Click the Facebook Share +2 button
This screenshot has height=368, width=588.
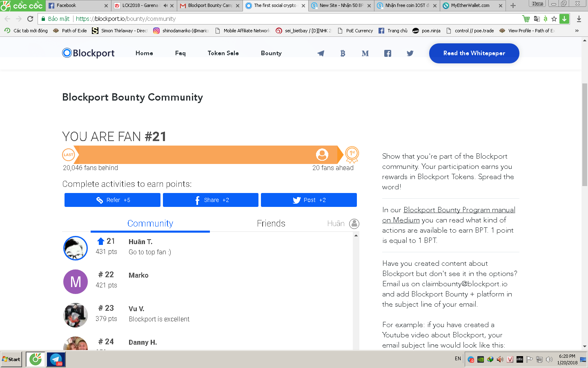tap(211, 200)
